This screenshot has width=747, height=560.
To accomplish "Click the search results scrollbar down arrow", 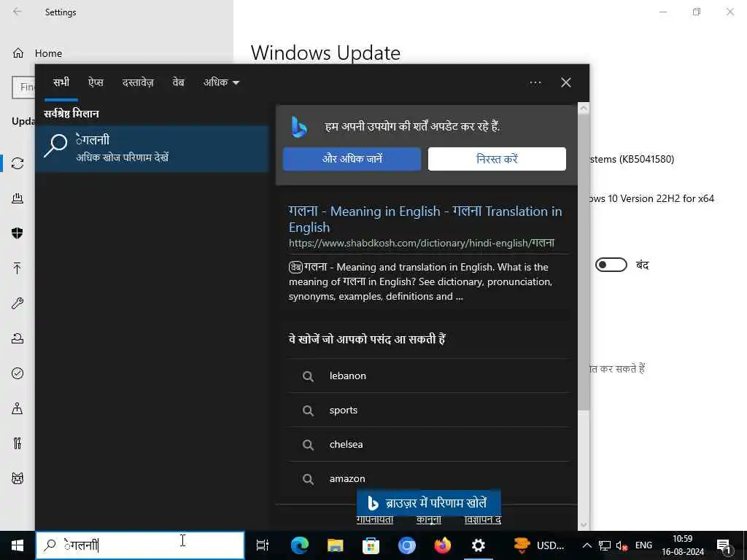I will click(583, 525).
